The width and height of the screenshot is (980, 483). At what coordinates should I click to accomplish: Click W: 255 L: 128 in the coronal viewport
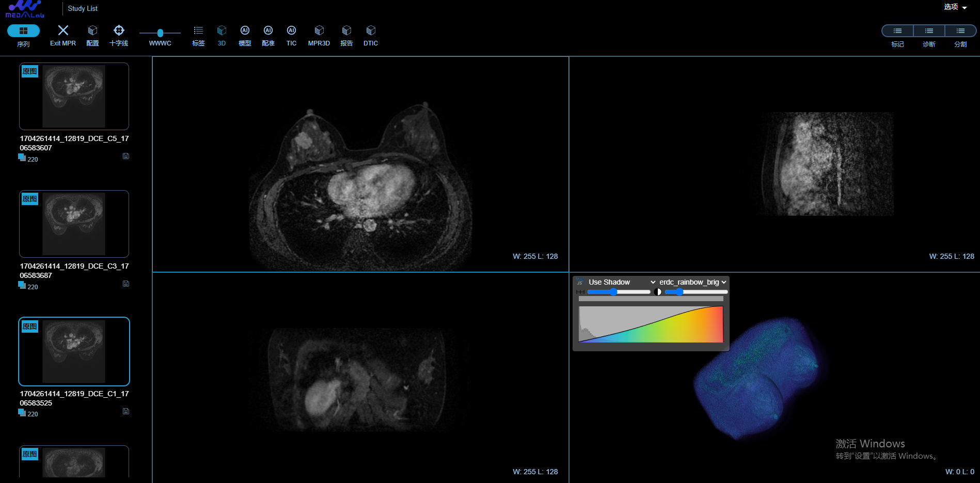[535, 472]
